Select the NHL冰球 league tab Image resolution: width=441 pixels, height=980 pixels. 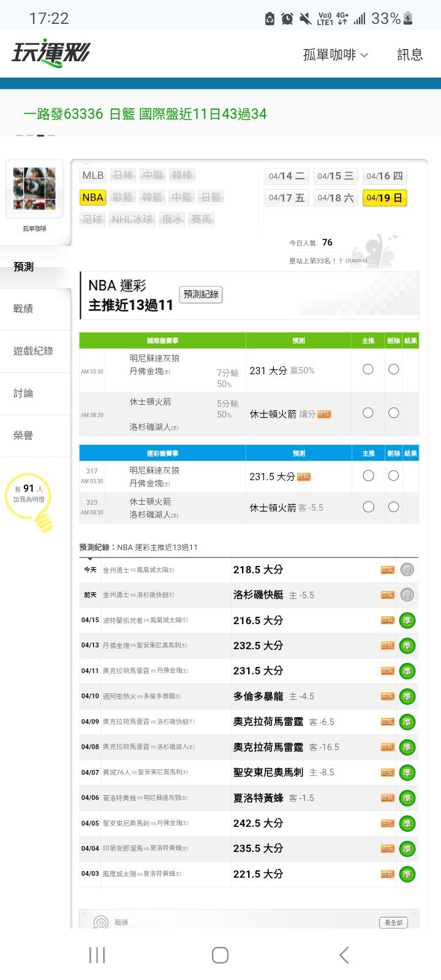pos(132,219)
